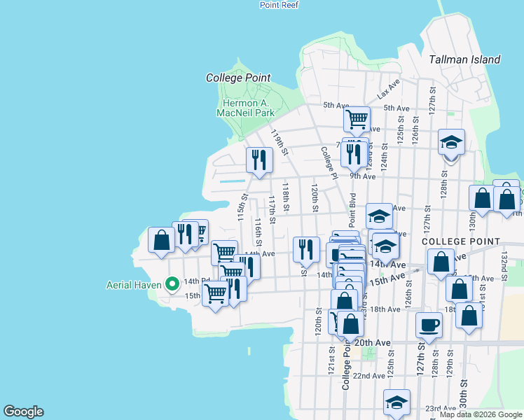Click the shopping bag marker at right map edge
The height and width of the screenshot is (420, 524).
pos(506,200)
